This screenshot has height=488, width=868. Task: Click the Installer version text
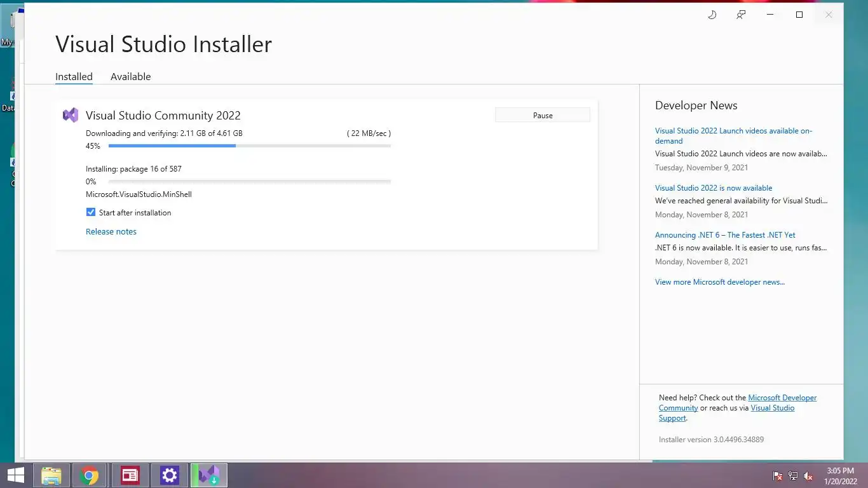(x=711, y=440)
